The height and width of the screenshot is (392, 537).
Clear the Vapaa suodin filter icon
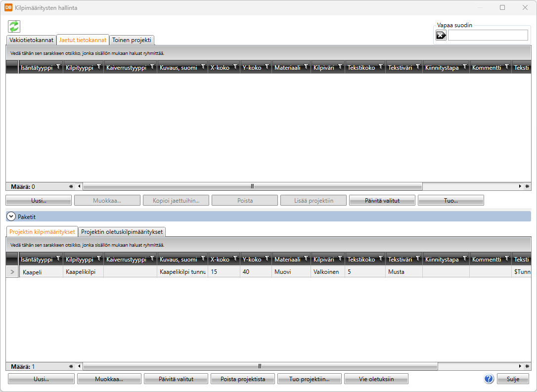click(441, 35)
